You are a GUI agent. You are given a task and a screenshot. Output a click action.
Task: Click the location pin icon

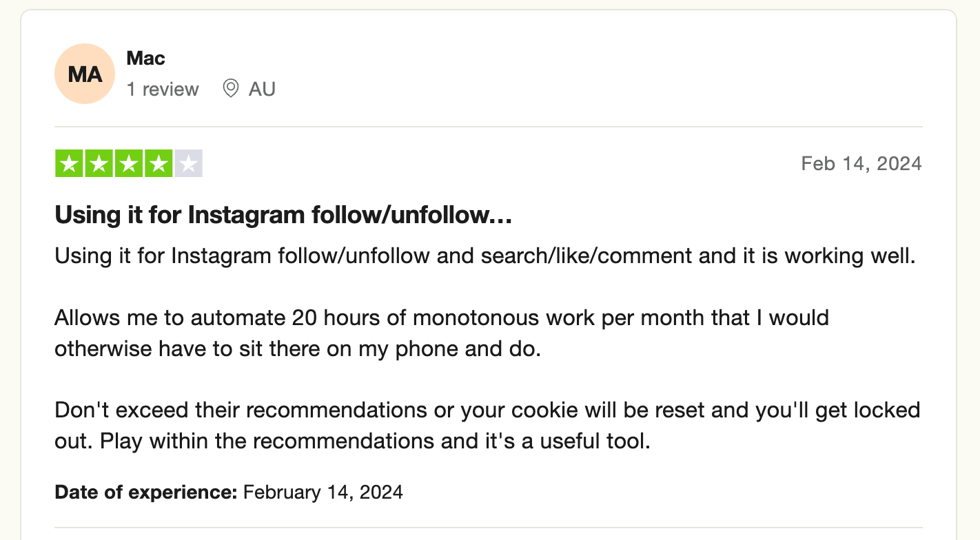pyautogui.click(x=231, y=88)
